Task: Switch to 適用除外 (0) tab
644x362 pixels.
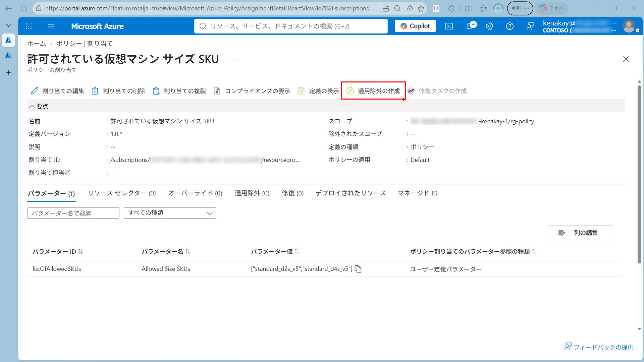Action: point(252,193)
